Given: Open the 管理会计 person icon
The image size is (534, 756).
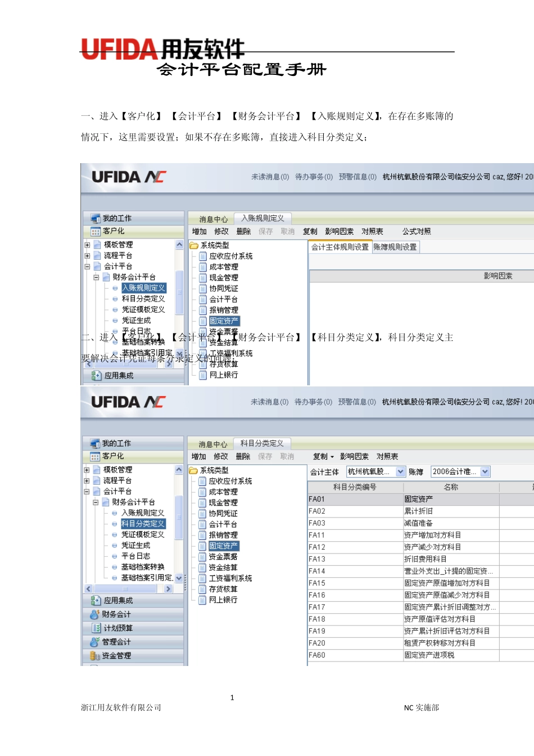Looking at the screenshot, I should [x=94, y=642].
